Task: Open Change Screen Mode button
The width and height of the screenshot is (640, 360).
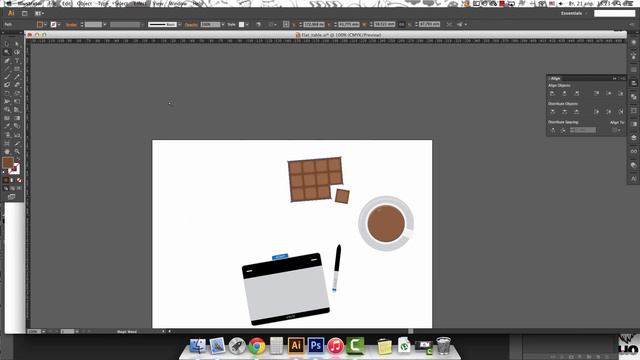Action: [x=11, y=197]
